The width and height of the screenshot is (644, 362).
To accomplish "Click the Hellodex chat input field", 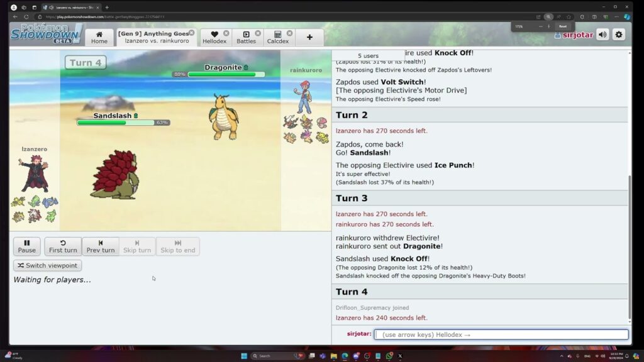I will (x=501, y=334).
